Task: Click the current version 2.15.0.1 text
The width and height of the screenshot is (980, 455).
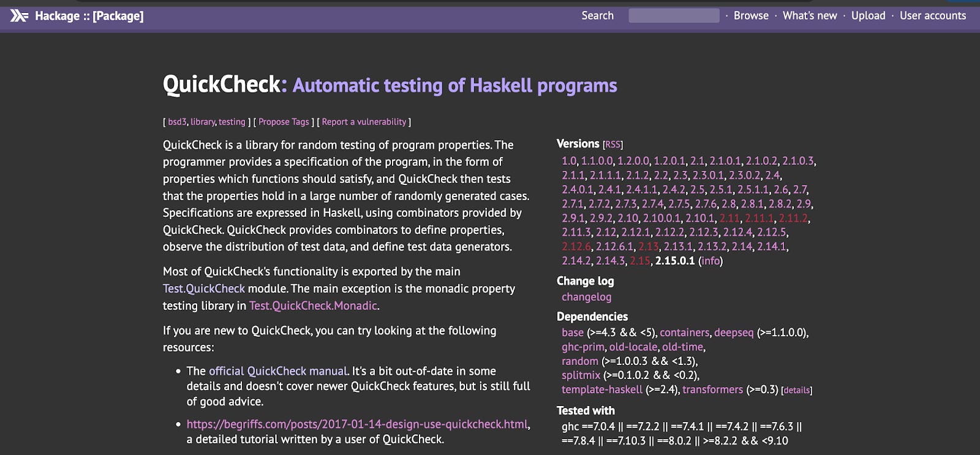Action: pos(675,261)
